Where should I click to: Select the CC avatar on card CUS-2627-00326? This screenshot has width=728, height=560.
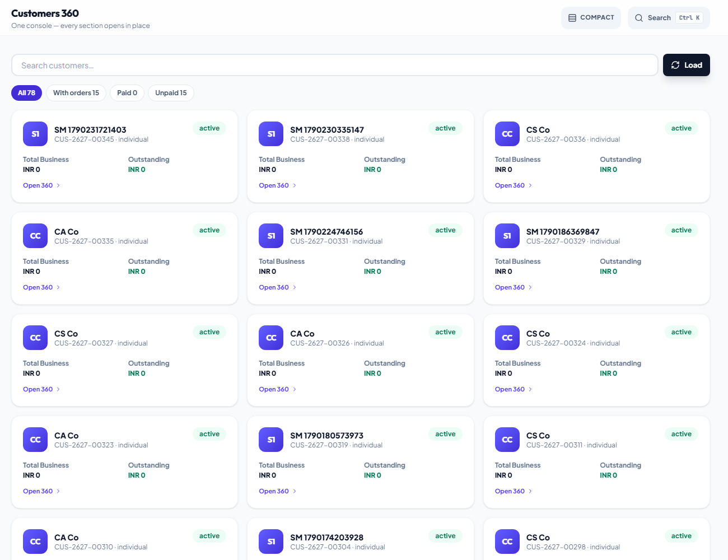(x=271, y=338)
